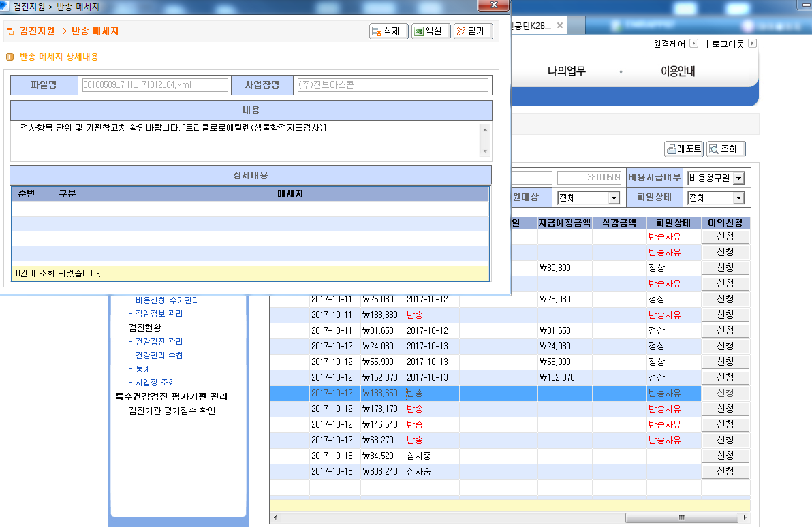Viewport: 812px width, 527px height.
Task: Open the 전체 dropdown beside 원대상
Action: pyautogui.click(x=589, y=197)
